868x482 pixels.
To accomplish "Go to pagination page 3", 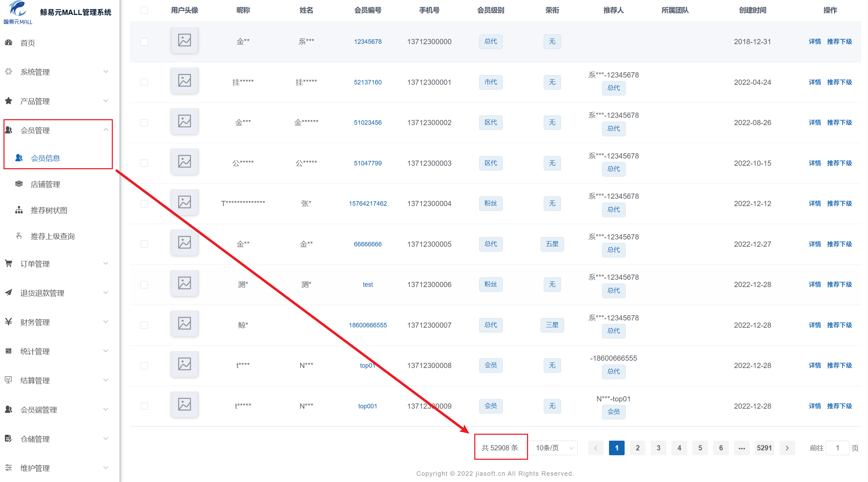I will (x=658, y=448).
